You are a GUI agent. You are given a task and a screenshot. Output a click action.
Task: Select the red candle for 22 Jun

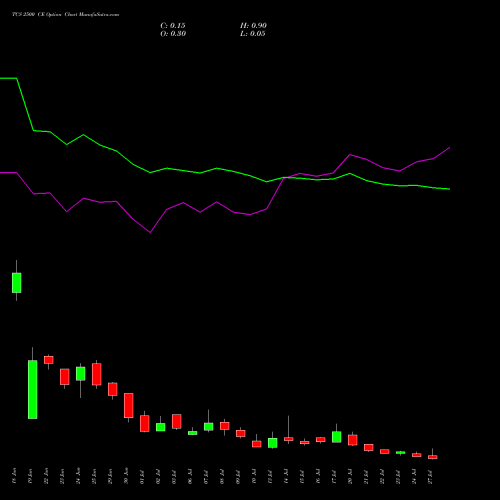pyautogui.click(x=49, y=360)
